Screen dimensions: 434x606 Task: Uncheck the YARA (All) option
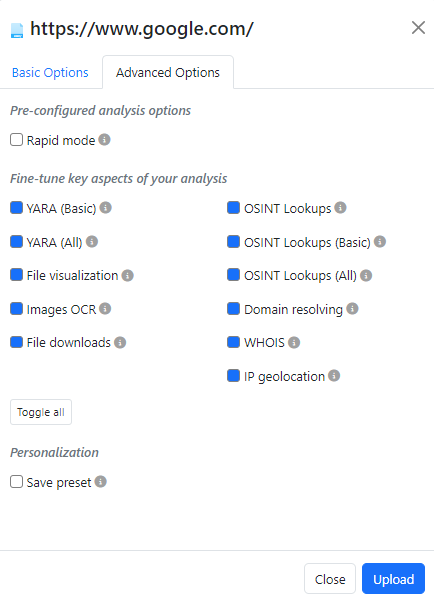[x=16, y=242]
